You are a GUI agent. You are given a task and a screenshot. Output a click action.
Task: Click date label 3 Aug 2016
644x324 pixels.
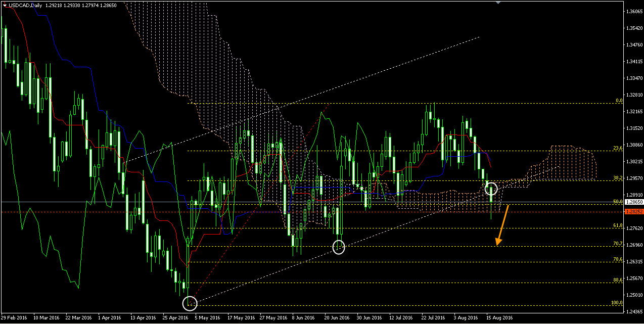[x=466, y=318]
